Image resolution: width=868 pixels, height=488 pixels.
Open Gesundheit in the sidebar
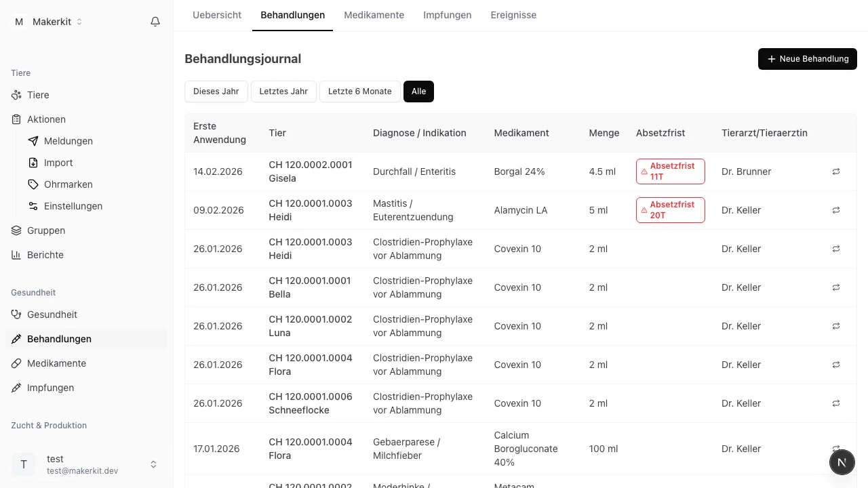coord(52,314)
